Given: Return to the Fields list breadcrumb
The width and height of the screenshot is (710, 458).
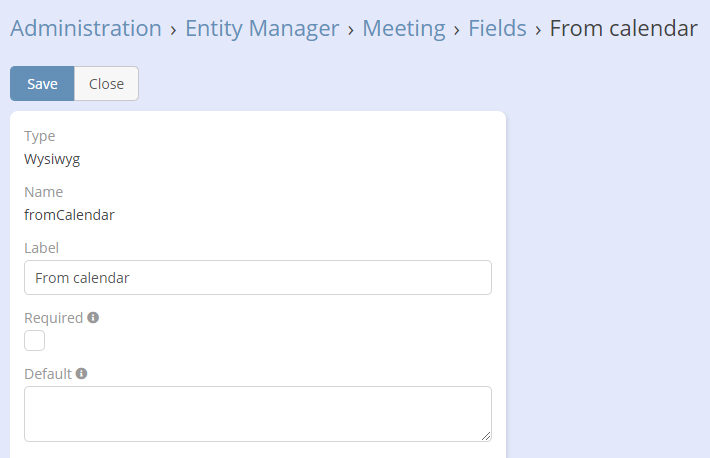Looking at the screenshot, I should click(x=497, y=28).
